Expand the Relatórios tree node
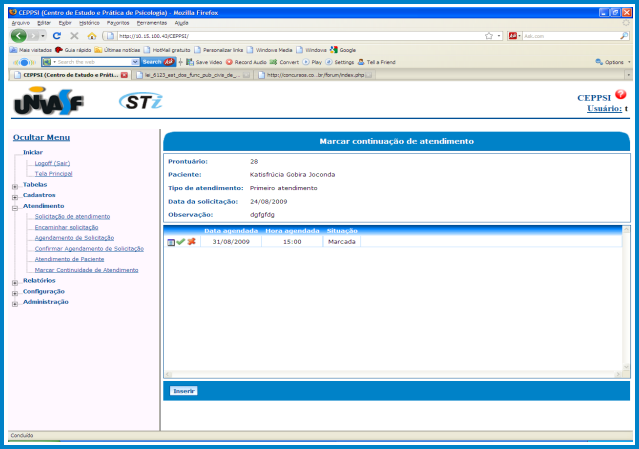The width and height of the screenshot is (639, 449). coord(15,283)
